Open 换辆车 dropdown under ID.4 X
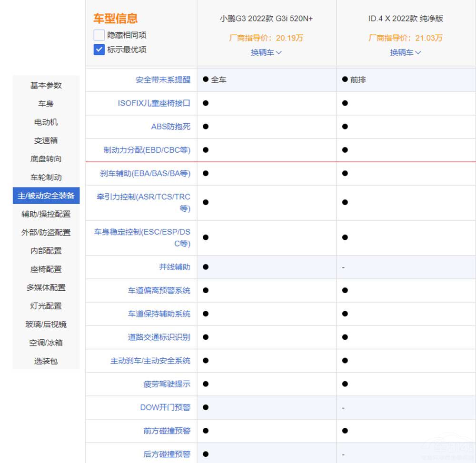Screen dimensions: 476x463 [x=406, y=52]
